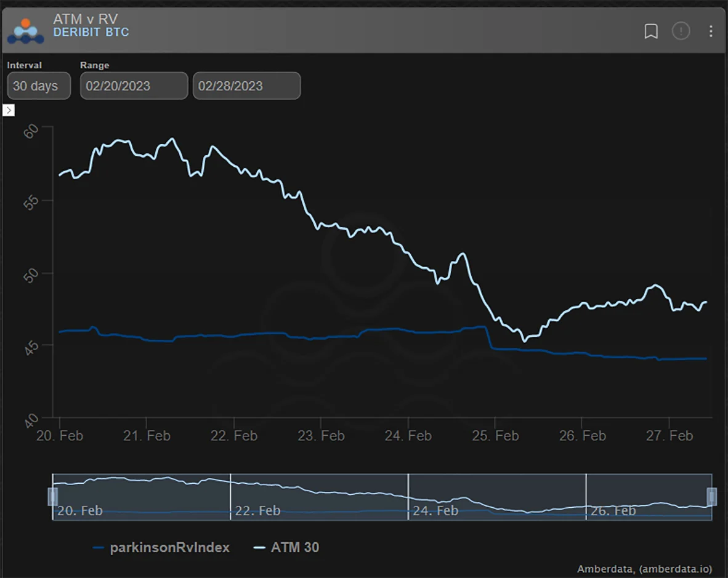Click the Amberdata logo icon
This screenshot has width=728, height=578.
25,31
